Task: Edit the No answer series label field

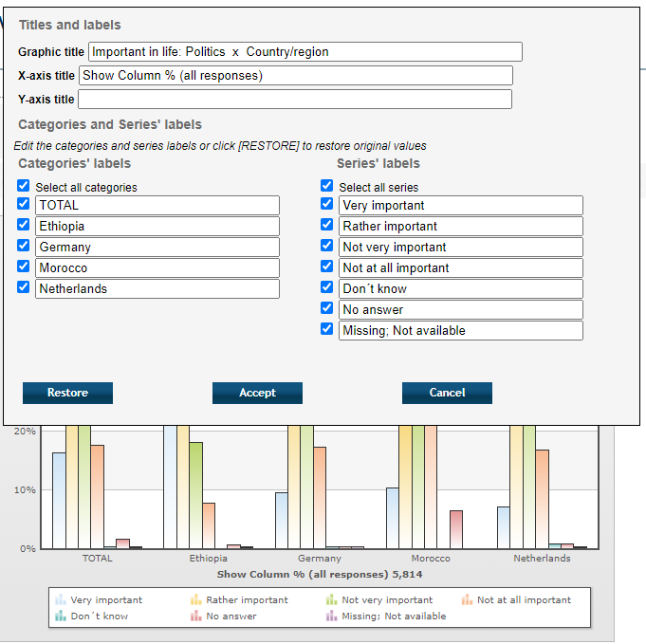Action: tap(461, 309)
